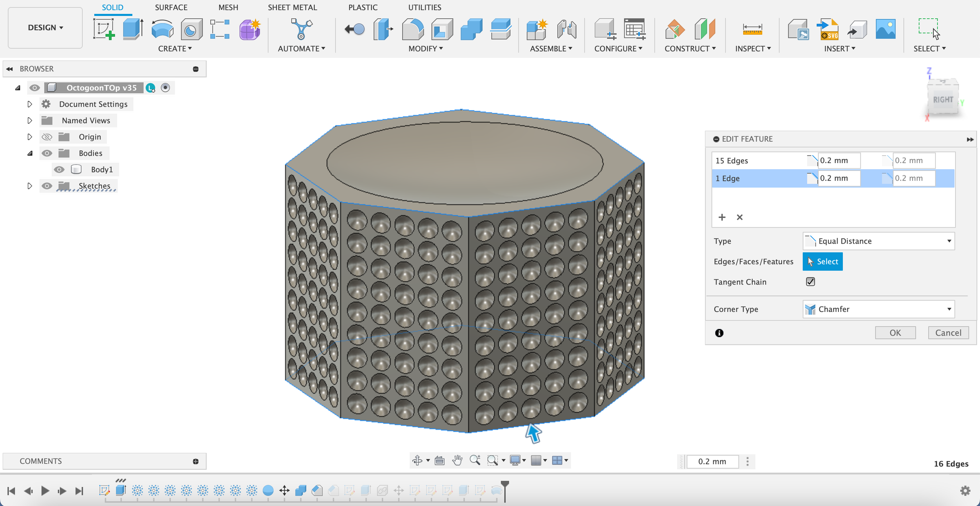Open the DESIGN workspace dropdown
This screenshot has height=506, width=980.
(x=45, y=27)
